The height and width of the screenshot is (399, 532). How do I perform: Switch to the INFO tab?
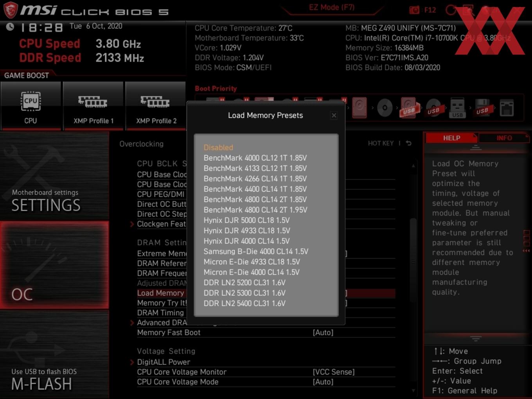[x=504, y=138]
